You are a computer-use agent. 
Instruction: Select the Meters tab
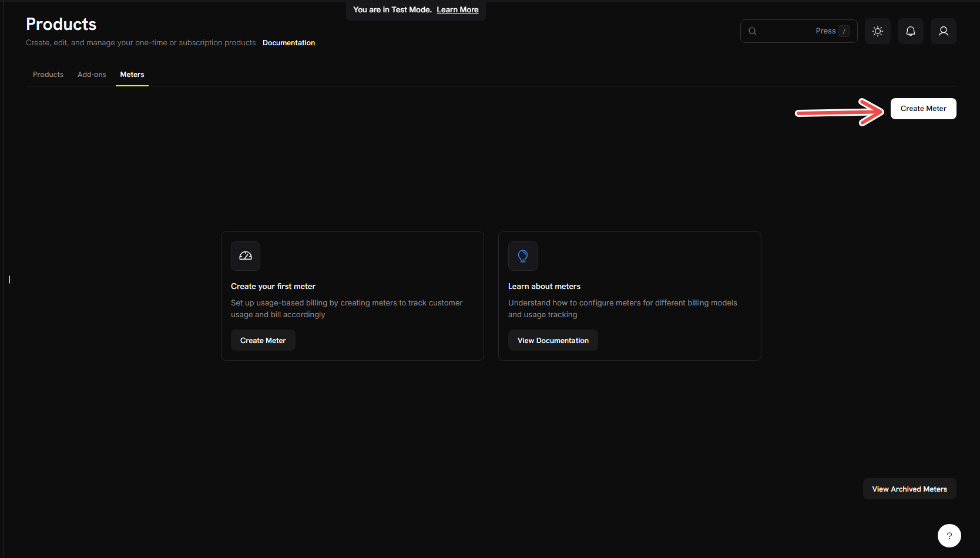click(x=132, y=75)
